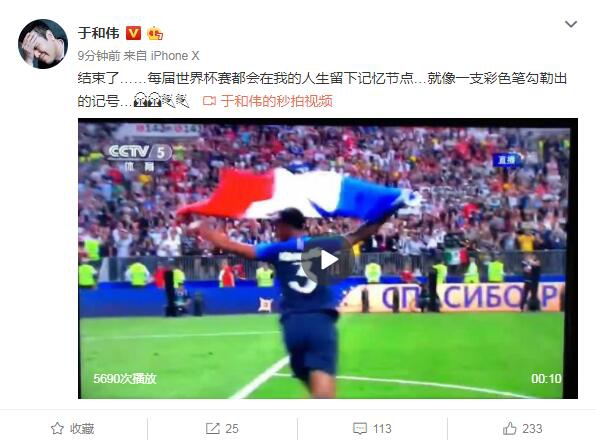This screenshot has height=448, width=596.
Task: Open 于和伟的秒拍视频 link
Action: pyautogui.click(x=277, y=101)
